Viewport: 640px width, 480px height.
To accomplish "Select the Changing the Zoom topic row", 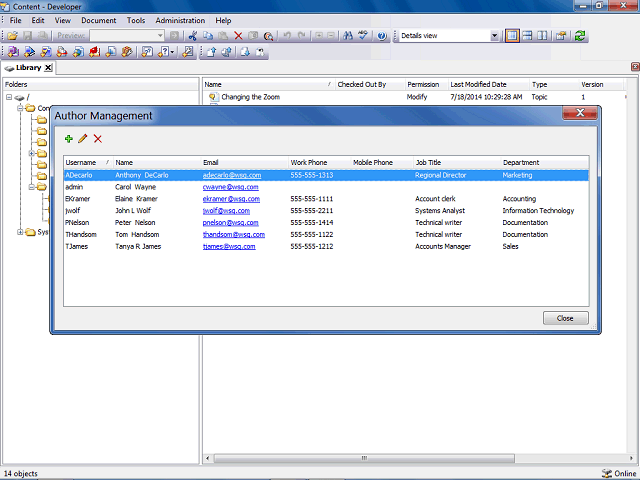I will pos(414,97).
